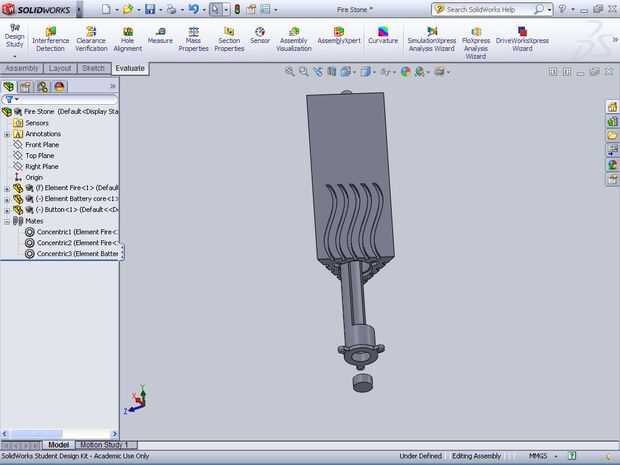Screen dimensions: 620x465
Task: Select the Origin in tree
Action: 34,178
